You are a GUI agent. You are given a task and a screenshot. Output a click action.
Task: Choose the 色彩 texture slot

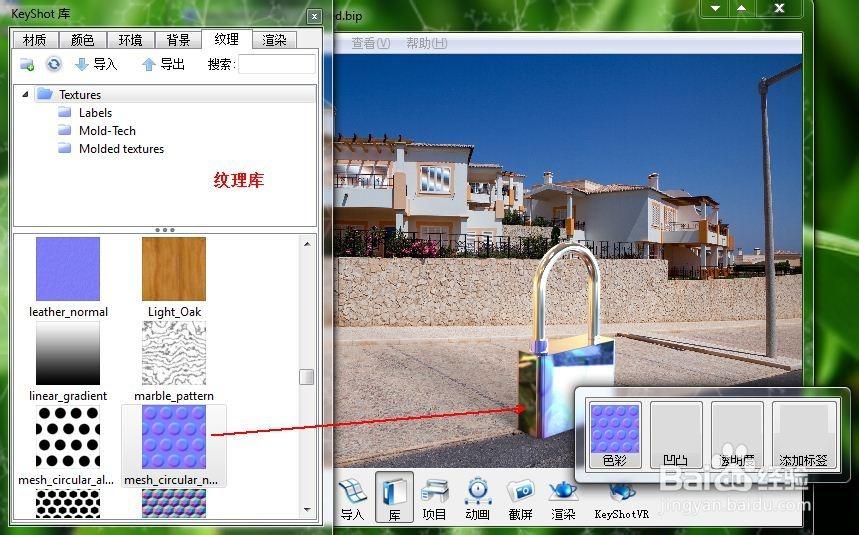tap(614, 435)
